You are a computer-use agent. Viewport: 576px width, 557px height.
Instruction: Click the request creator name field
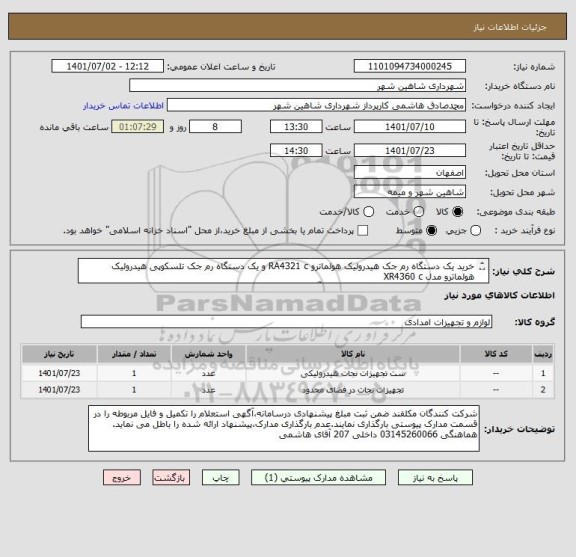coord(316,105)
